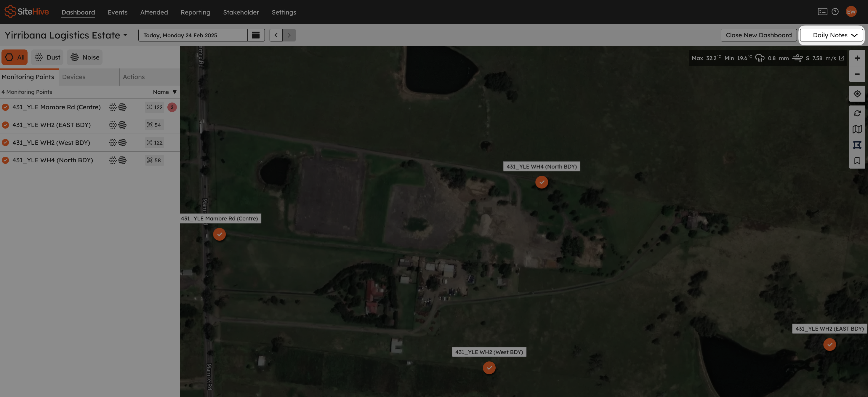This screenshot has width=868, height=397.
Task: Zoom out on the map
Action: [x=857, y=74]
